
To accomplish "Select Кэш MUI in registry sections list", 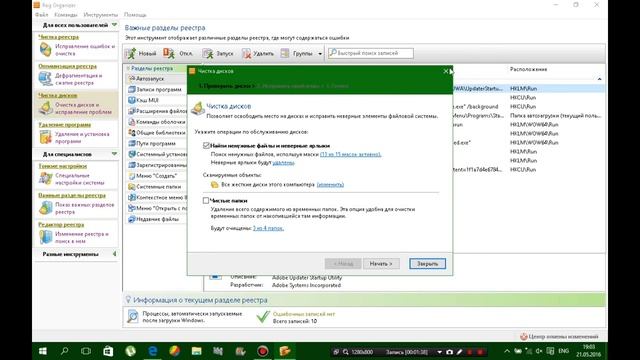I will [157, 100].
